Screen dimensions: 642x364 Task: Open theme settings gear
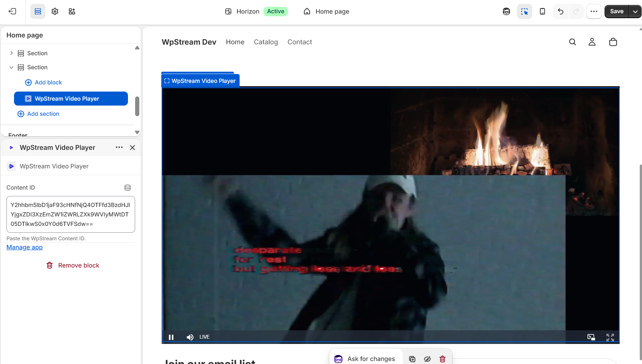tap(55, 11)
